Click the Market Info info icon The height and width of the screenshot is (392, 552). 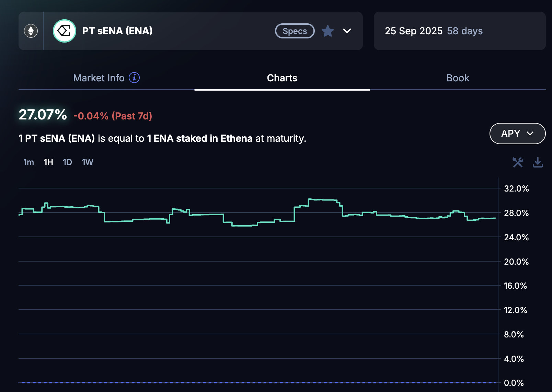point(134,78)
